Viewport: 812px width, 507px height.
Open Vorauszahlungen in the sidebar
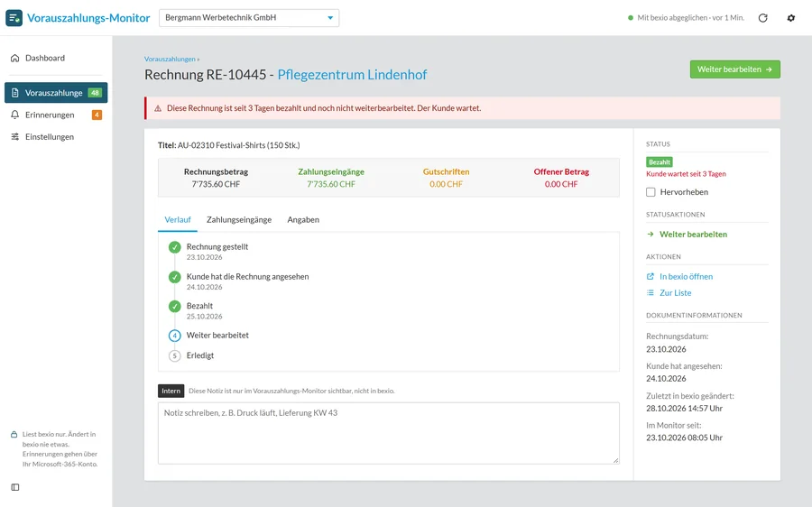pos(56,93)
